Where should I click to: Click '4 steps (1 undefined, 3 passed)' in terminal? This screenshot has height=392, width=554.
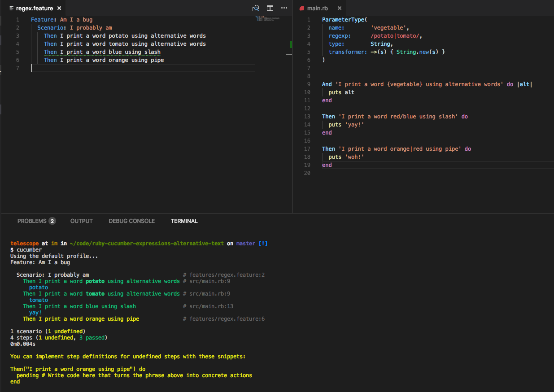tap(59, 338)
